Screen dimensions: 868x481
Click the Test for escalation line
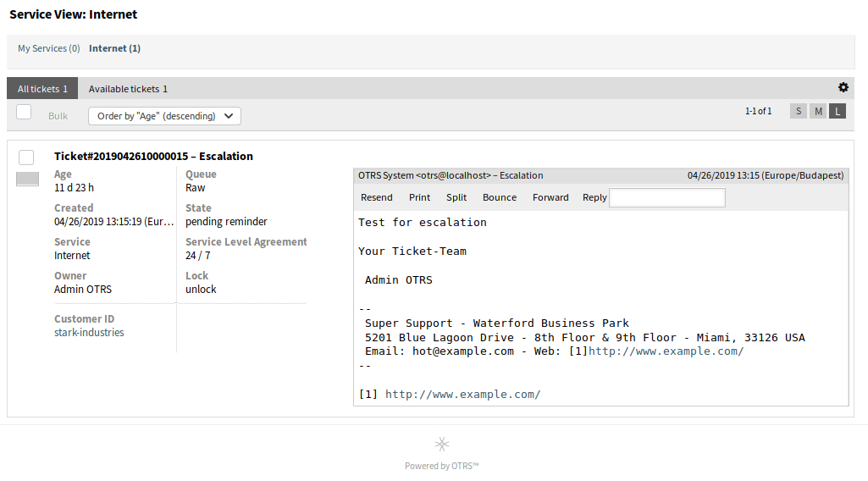[x=423, y=223]
